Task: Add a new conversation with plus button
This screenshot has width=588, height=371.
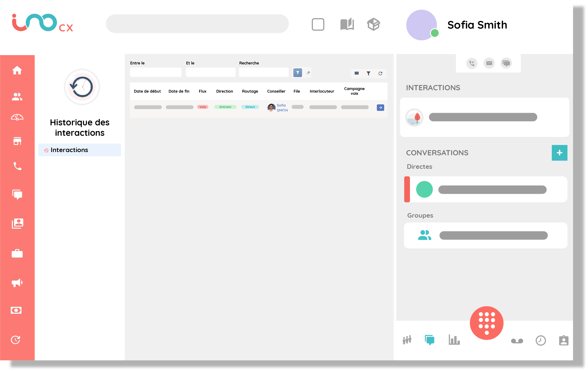Action: (x=559, y=153)
